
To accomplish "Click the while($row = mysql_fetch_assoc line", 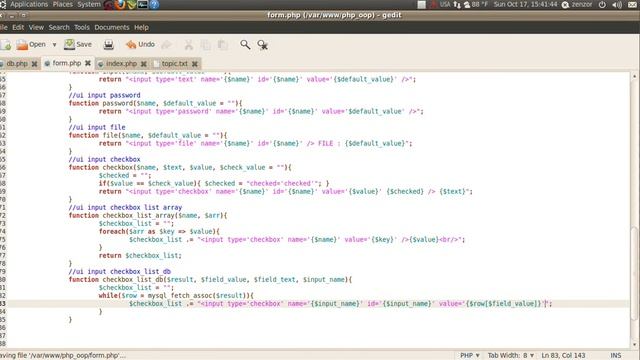I will coord(176,296).
